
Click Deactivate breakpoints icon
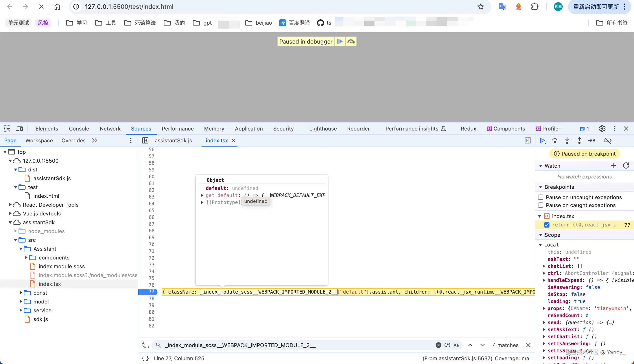click(608, 140)
